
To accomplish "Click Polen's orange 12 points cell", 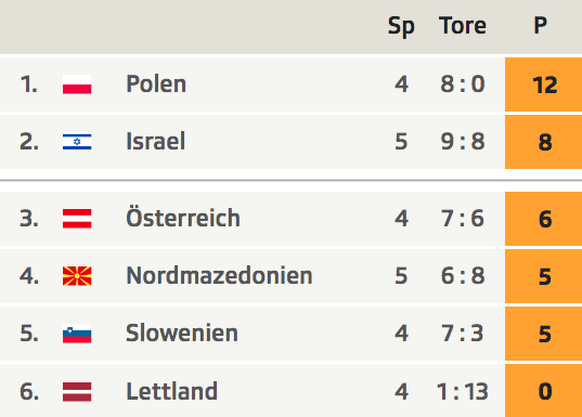I will pos(543,84).
